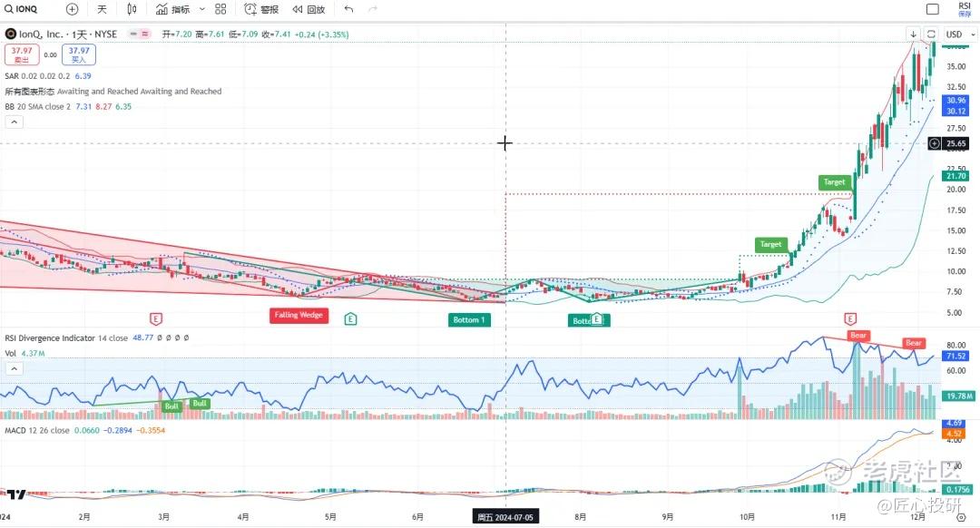Click the 30.96 blue price label
The height and width of the screenshot is (528, 980).
point(955,100)
